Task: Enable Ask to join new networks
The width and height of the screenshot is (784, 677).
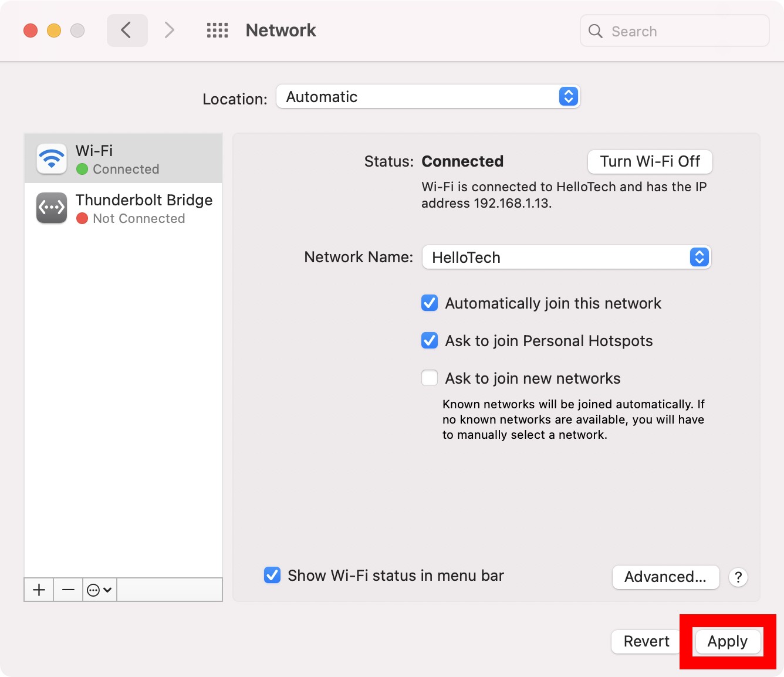Action: [430, 378]
